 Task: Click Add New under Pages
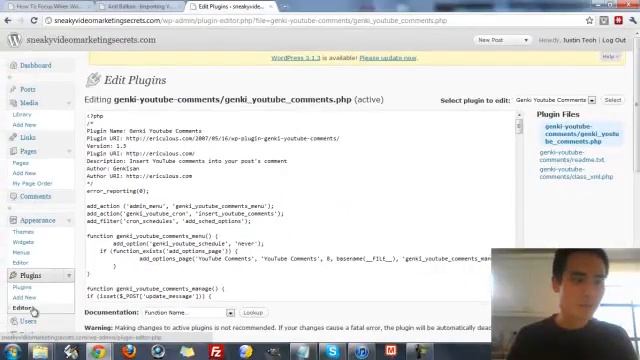point(24,173)
